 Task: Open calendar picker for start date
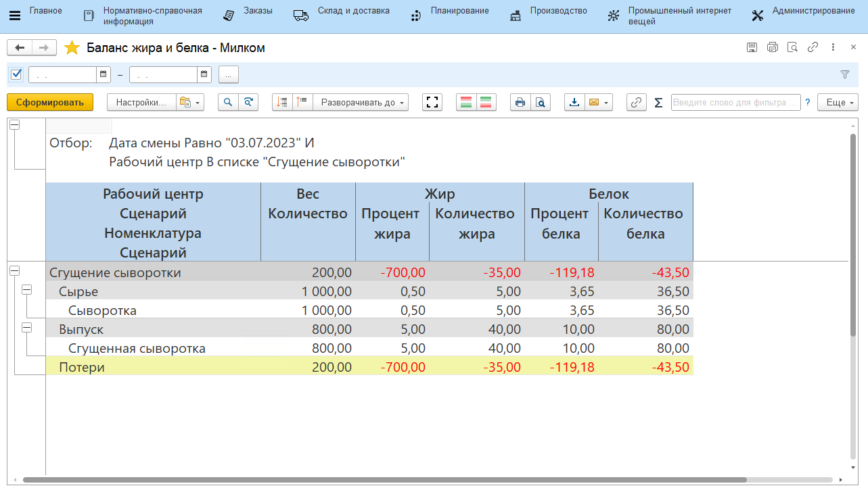pyautogui.click(x=103, y=74)
